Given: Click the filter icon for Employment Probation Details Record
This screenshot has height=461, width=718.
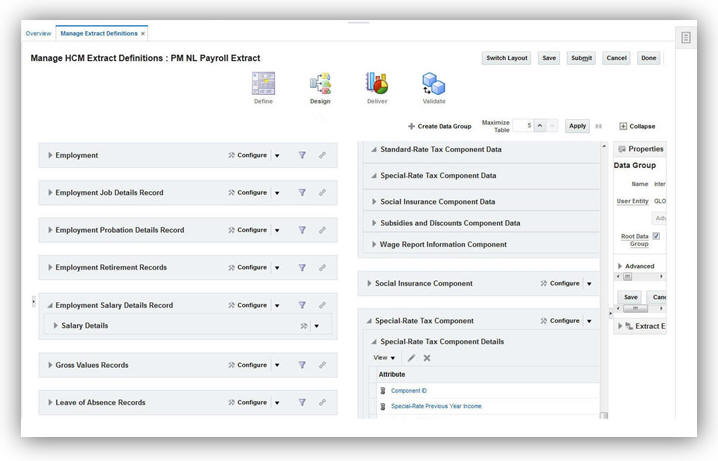Looking at the screenshot, I should tap(302, 230).
